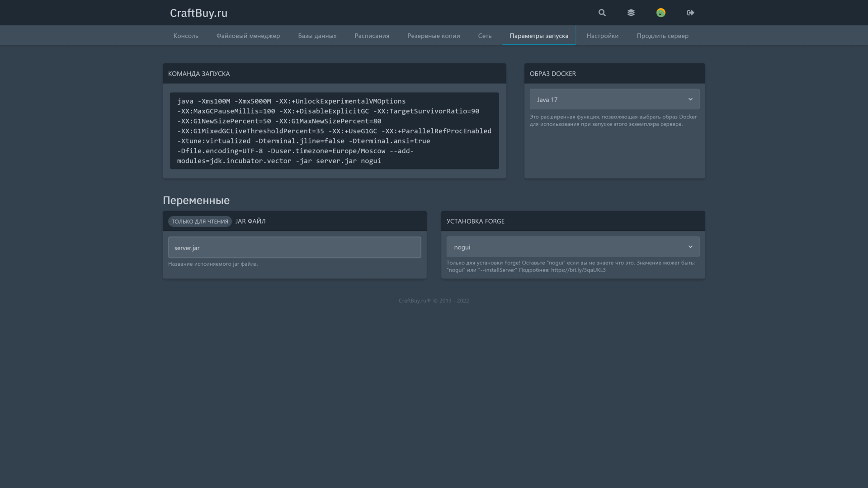Switch to the Консоль tab
868x488 pixels.
[186, 36]
